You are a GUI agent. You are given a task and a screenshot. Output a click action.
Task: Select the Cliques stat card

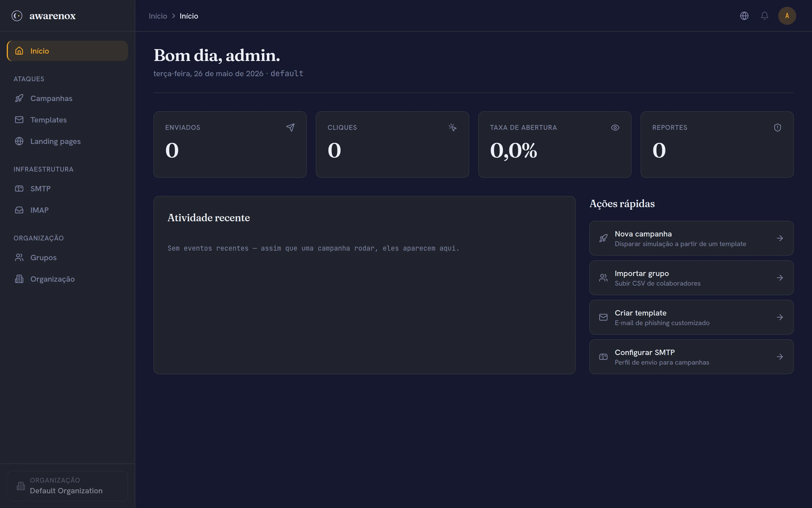pyautogui.click(x=392, y=144)
